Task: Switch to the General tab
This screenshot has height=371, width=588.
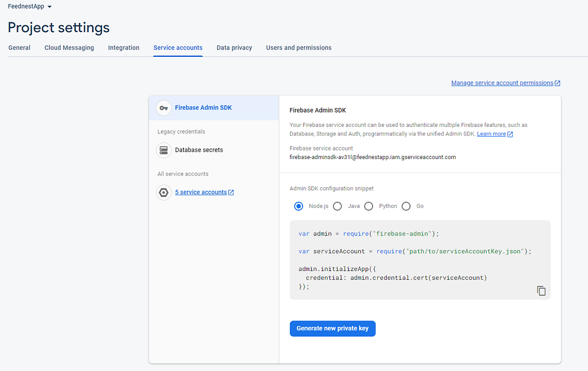Action: point(20,48)
